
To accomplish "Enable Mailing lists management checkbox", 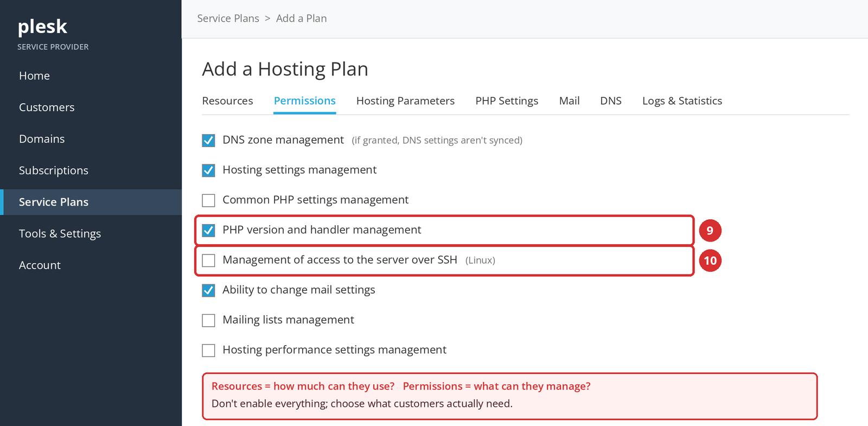I will [208, 320].
